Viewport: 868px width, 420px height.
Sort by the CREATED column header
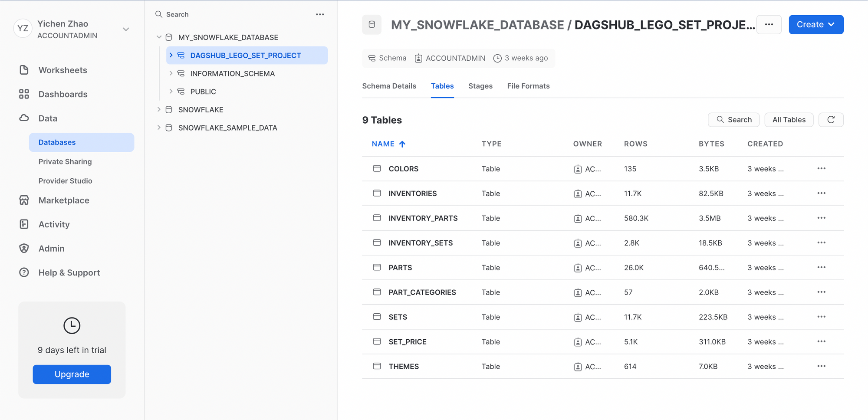point(765,144)
